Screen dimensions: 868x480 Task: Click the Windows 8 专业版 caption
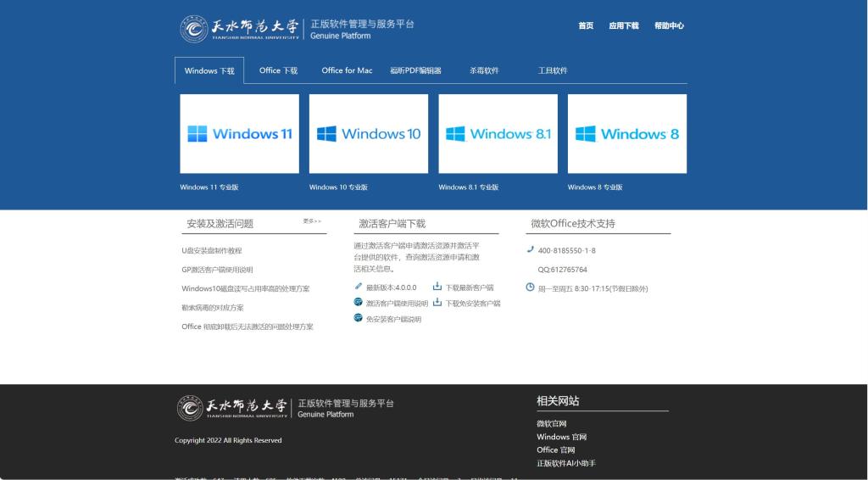click(594, 187)
